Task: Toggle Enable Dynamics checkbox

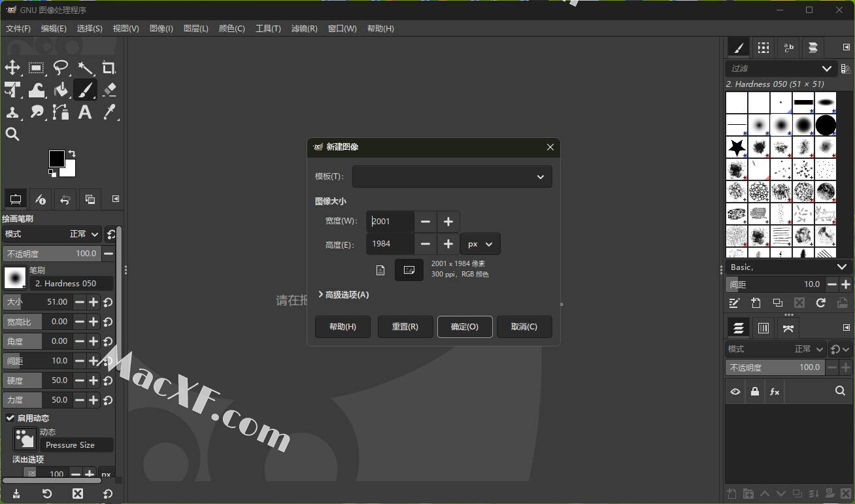Action: 10,418
